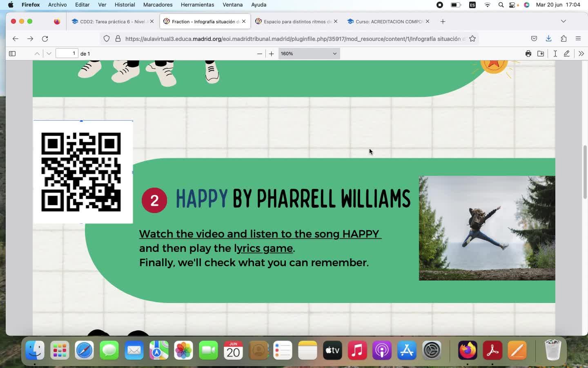Open Wi-Fi status menu
The width and height of the screenshot is (588, 368).
point(487,5)
